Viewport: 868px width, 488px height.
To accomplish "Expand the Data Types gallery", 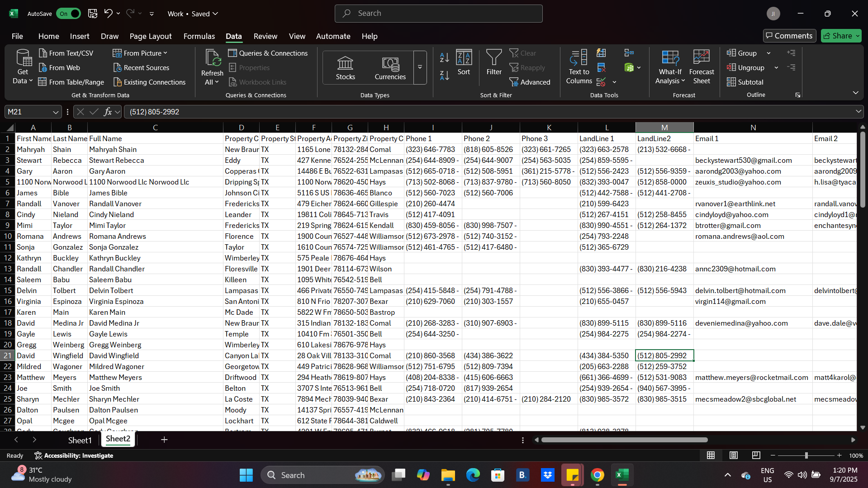I will pos(420,68).
